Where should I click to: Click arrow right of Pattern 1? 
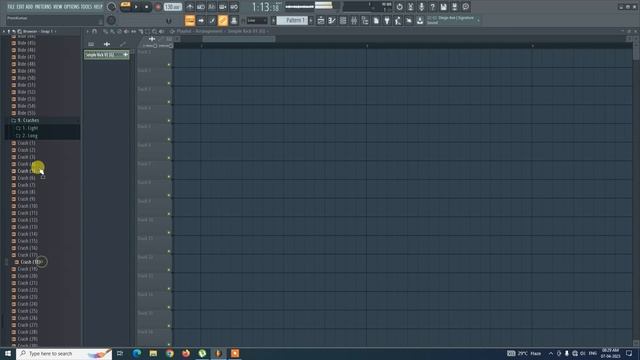point(311,20)
